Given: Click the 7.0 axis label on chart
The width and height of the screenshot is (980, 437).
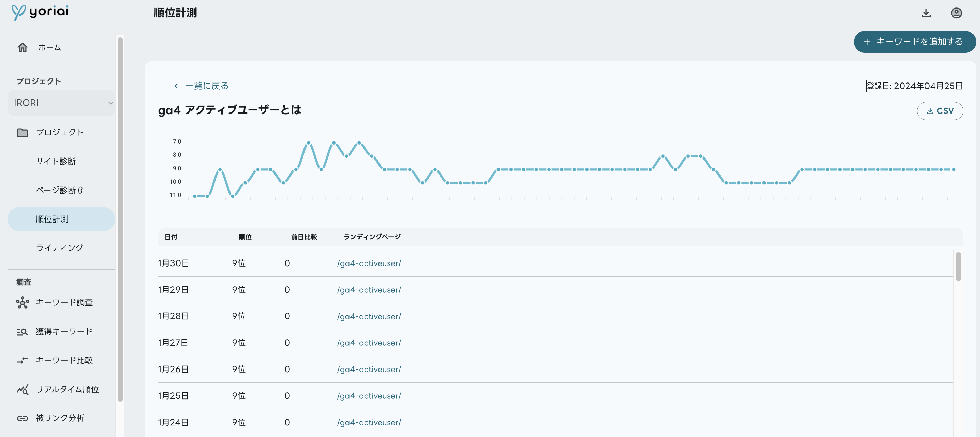Looking at the screenshot, I should tap(177, 141).
